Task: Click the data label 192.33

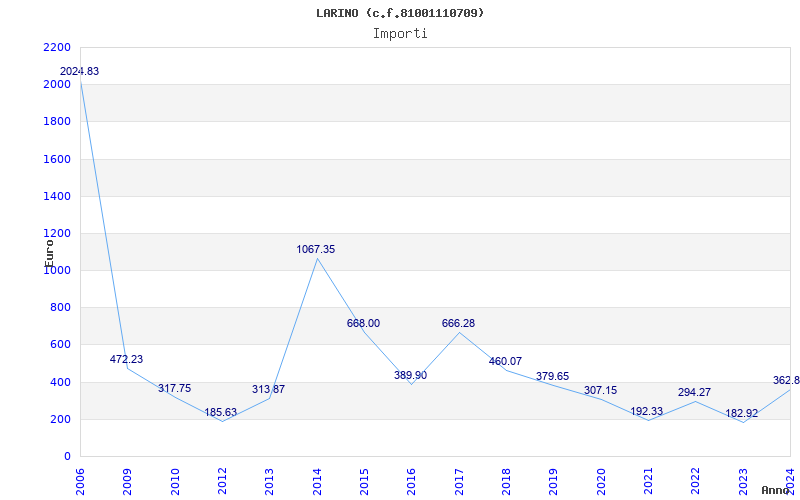Action: pyautogui.click(x=647, y=411)
